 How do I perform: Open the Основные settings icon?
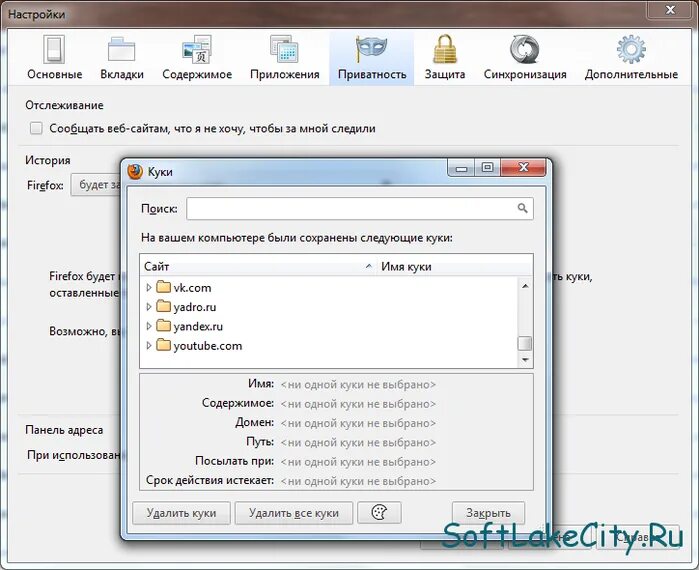(x=54, y=49)
